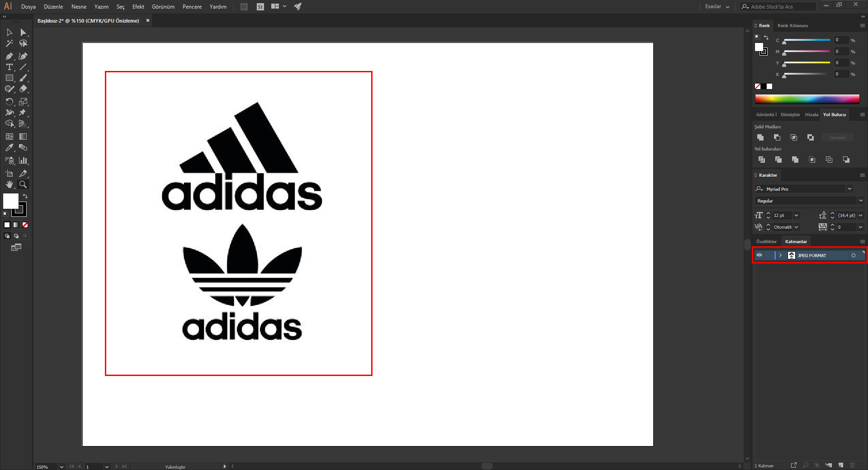Switch to the Hizala tab
This screenshot has height=470, width=868.
(811, 115)
